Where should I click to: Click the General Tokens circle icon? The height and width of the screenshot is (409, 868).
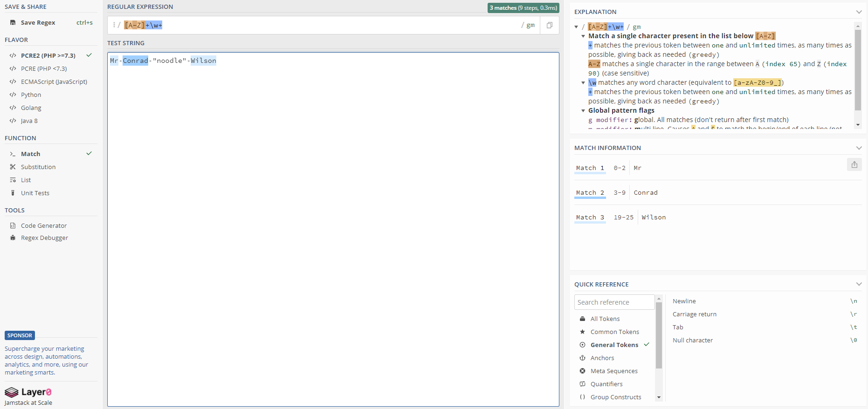point(582,345)
